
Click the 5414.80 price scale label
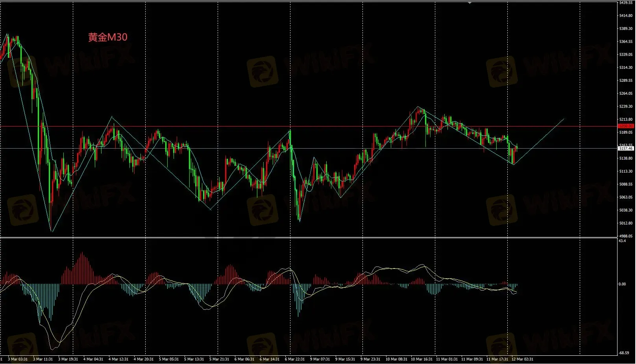pyautogui.click(x=626, y=16)
